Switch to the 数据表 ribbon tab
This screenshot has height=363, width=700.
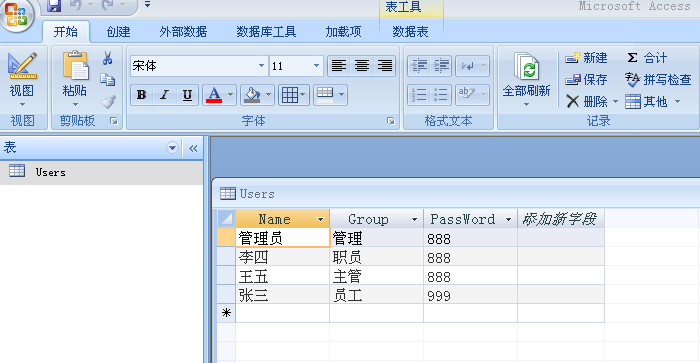tap(410, 32)
